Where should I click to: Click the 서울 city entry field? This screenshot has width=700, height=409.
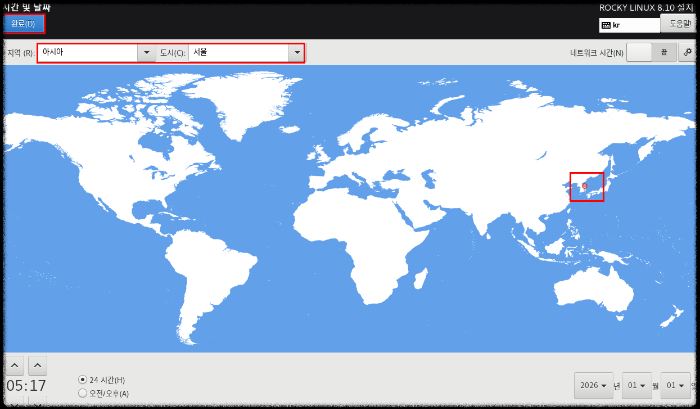pyautogui.click(x=239, y=53)
